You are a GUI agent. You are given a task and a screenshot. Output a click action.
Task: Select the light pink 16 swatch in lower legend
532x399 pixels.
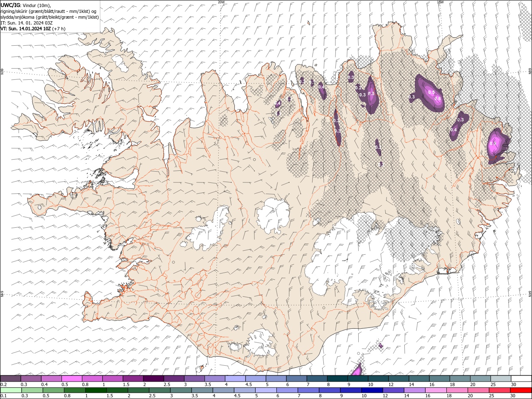click(436, 390)
